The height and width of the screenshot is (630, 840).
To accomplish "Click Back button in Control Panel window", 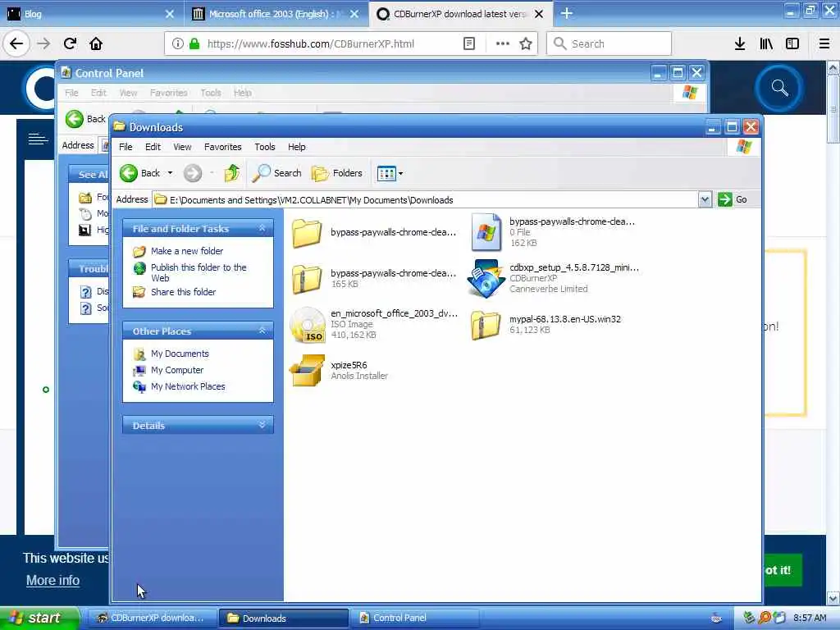I will click(84, 119).
